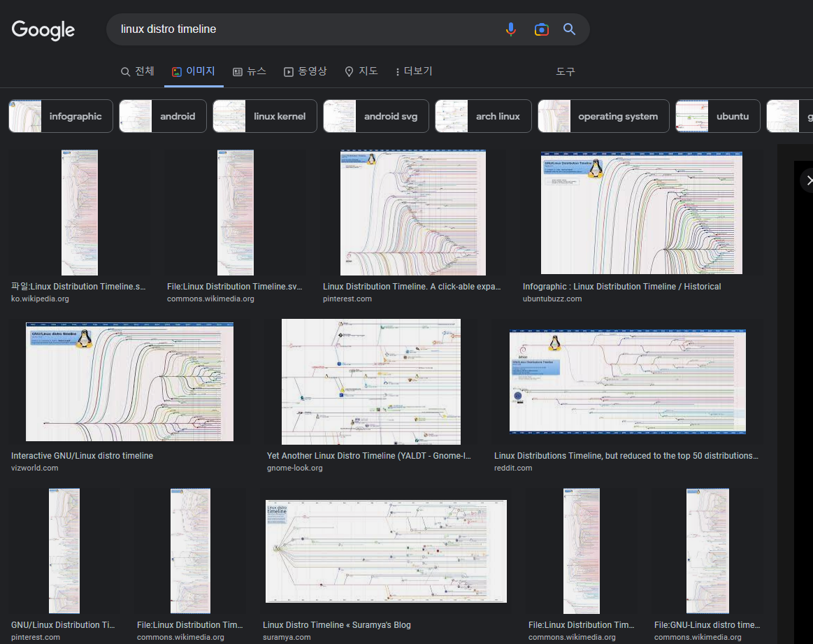Click the gnome-look.org source text
Screen dimensions: 813x644
(294, 468)
